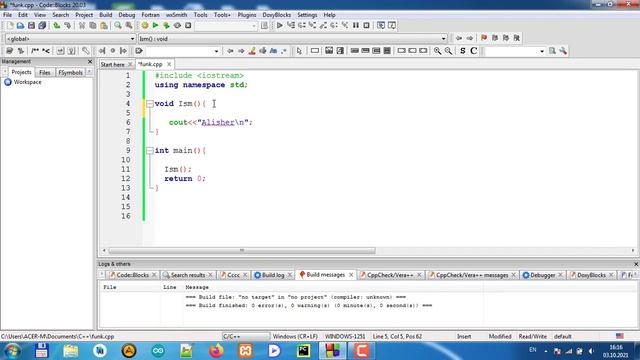Switch to the FSymbols tab
This screenshot has height=360, width=640.
pos(70,73)
